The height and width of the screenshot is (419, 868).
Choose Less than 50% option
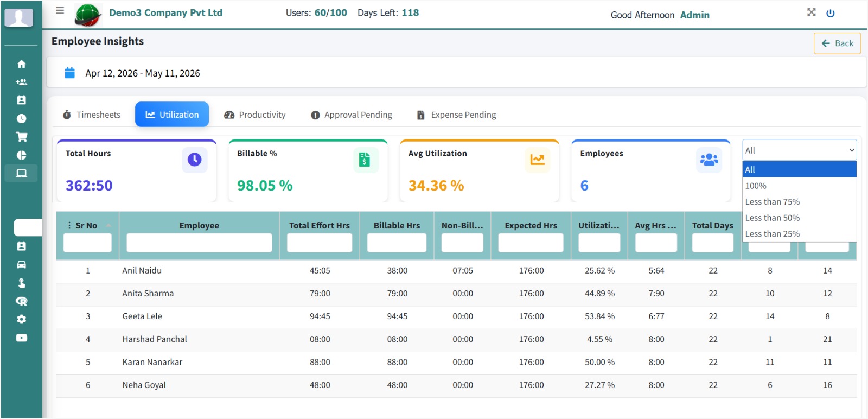pyautogui.click(x=800, y=218)
